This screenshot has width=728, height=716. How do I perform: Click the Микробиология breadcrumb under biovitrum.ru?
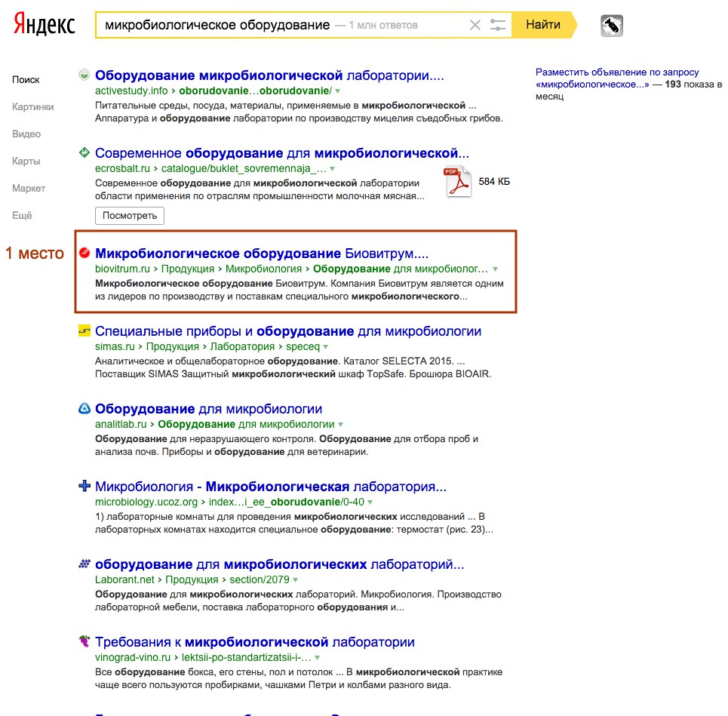pyautogui.click(x=264, y=269)
